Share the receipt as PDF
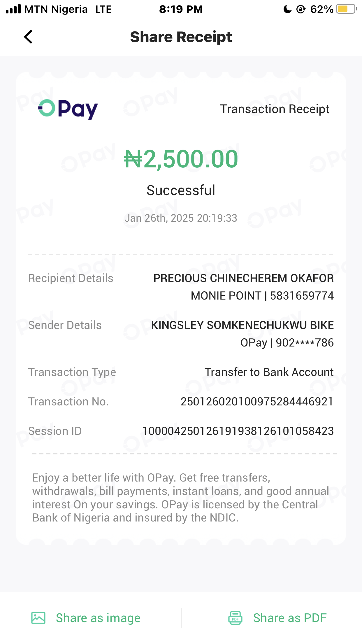 (x=289, y=618)
